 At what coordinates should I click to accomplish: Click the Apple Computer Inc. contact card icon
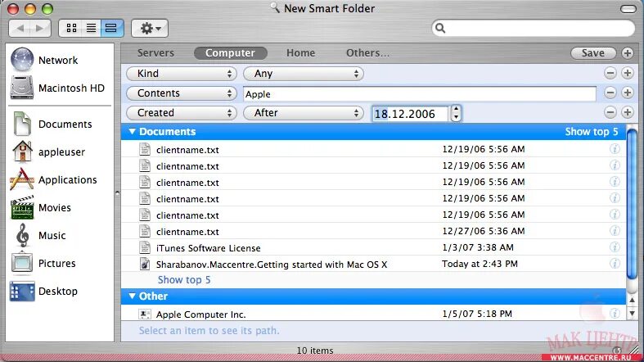(x=144, y=314)
